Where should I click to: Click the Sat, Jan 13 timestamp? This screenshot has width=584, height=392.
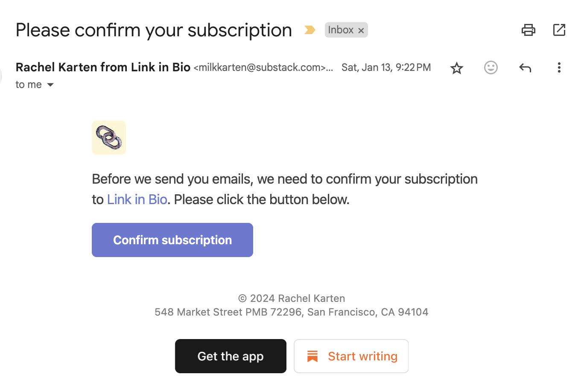(x=386, y=67)
